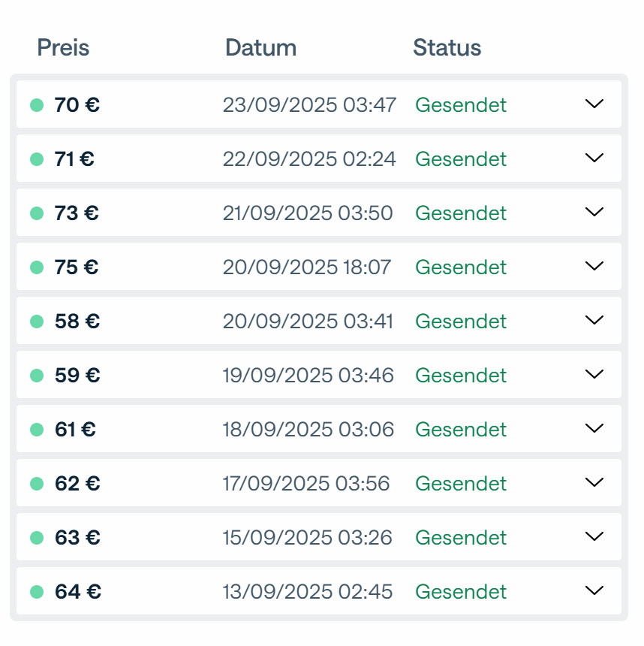Open chevron for the 17/09/2025 entry
The width and height of the screenshot is (644, 646).
(x=594, y=483)
